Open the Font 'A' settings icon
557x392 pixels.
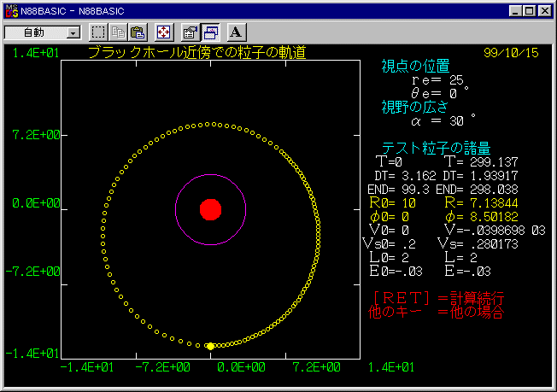237,32
